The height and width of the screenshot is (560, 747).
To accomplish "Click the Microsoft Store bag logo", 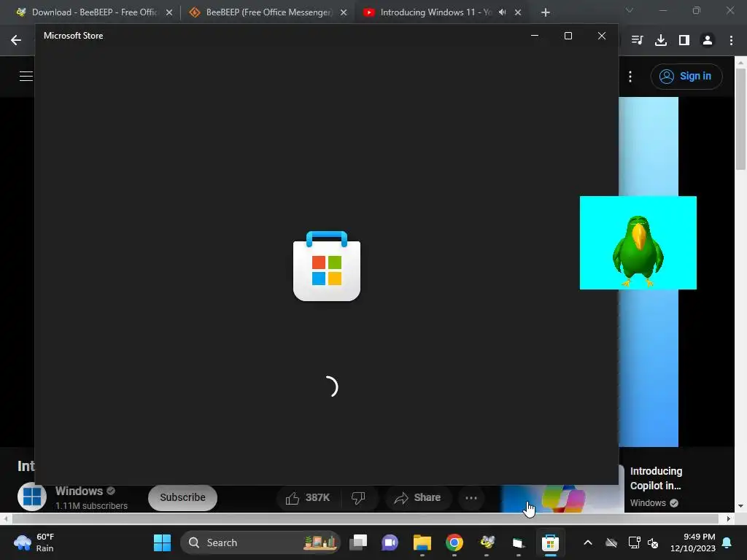I will pyautogui.click(x=327, y=265).
